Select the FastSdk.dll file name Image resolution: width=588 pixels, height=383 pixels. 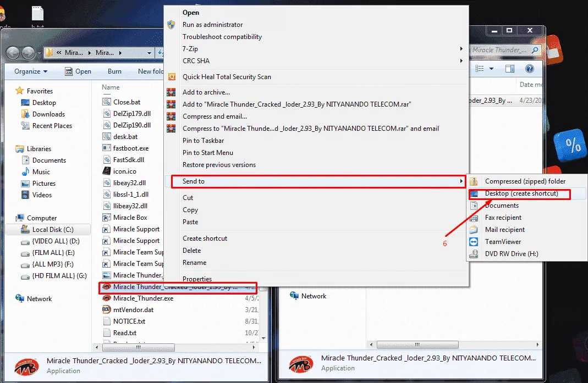click(129, 160)
